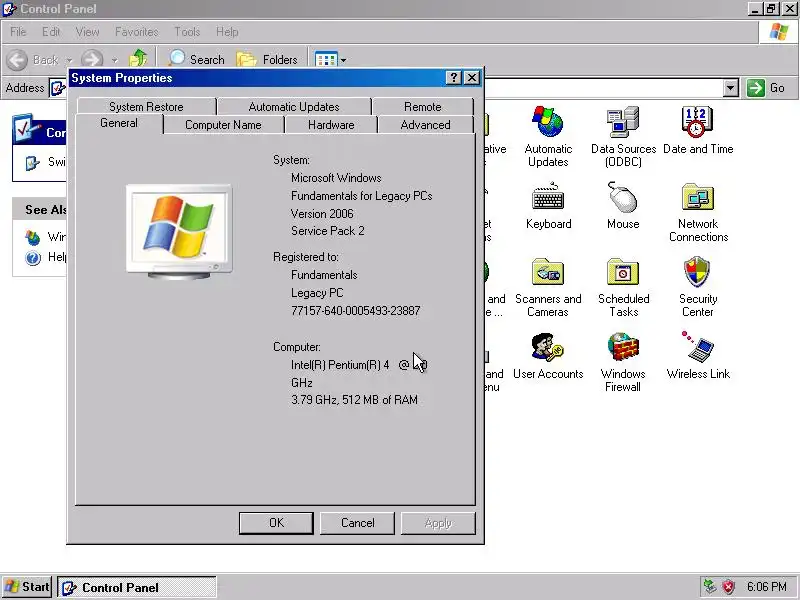Click the Control Panel taskbar button
Viewport: 800px width, 600px height.
click(x=137, y=587)
